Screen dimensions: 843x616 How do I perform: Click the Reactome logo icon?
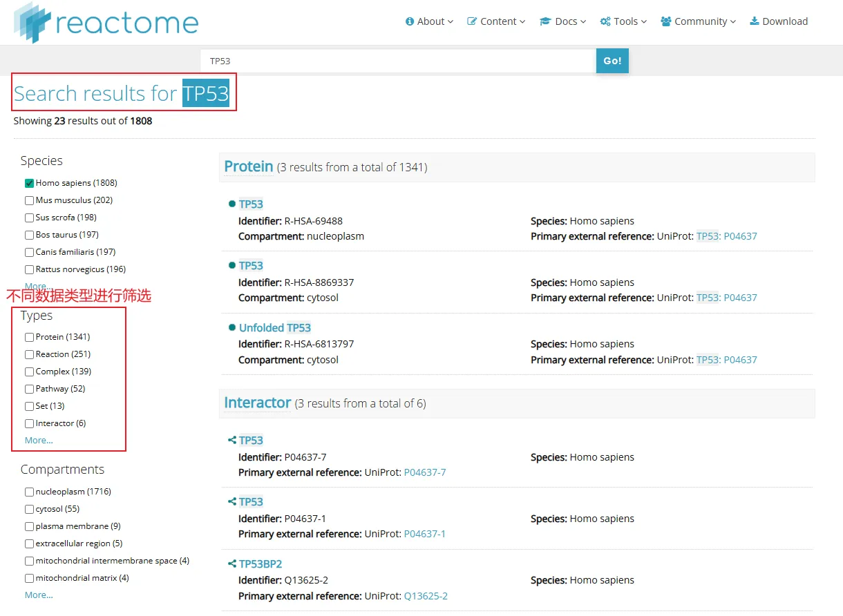tap(32, 22)
